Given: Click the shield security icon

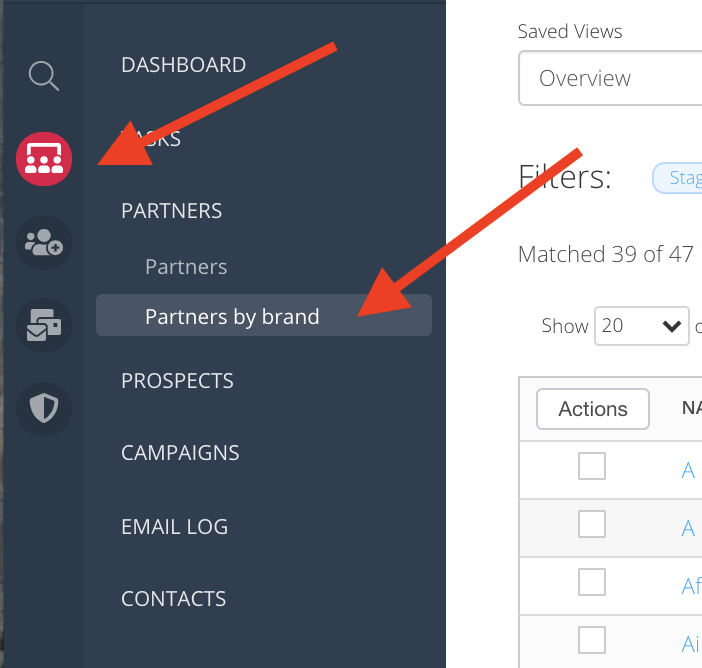Looking at the screenshot, I should (44, 408).
